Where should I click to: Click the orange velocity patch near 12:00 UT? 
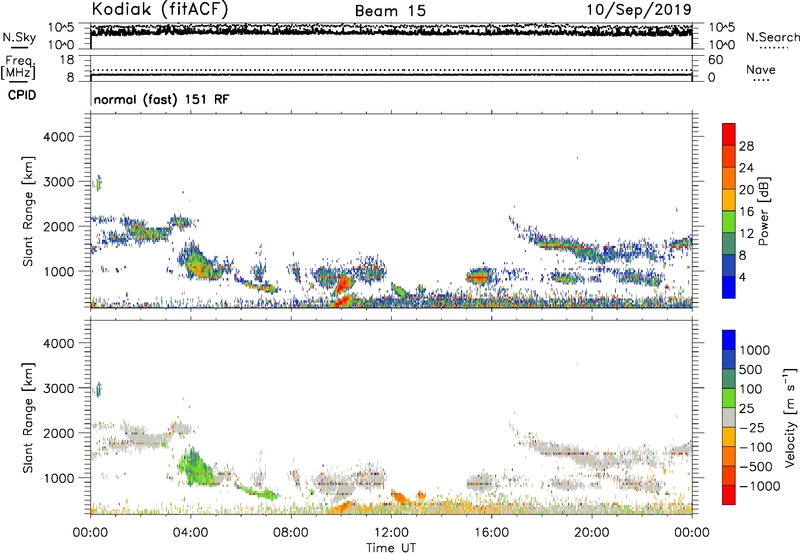(398, 496)
